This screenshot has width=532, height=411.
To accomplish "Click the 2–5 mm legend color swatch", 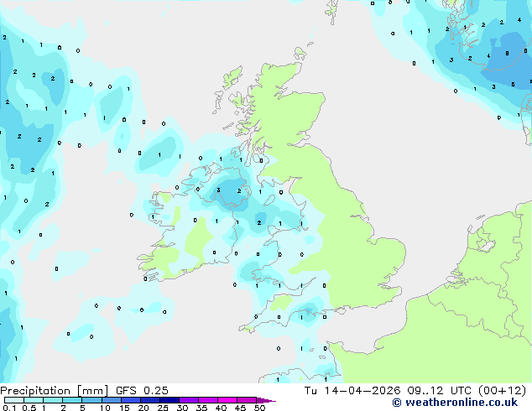I will coord(72,400).
